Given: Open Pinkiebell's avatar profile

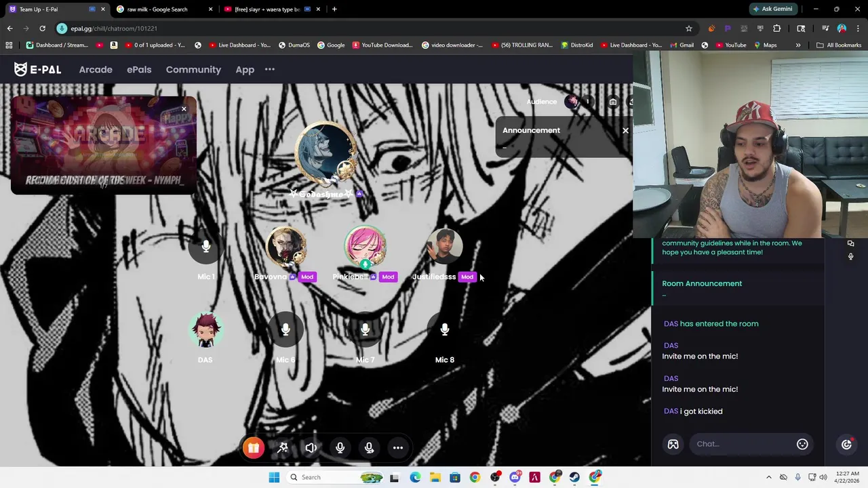Looking at the screenshot, I should coord(365,246).
